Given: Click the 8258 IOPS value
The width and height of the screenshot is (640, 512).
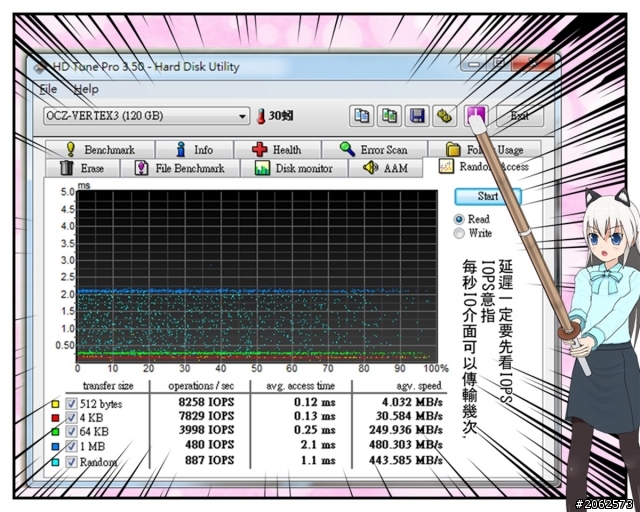Looking at the screenshot, I should pyautogui.click(x=206, y=402).
